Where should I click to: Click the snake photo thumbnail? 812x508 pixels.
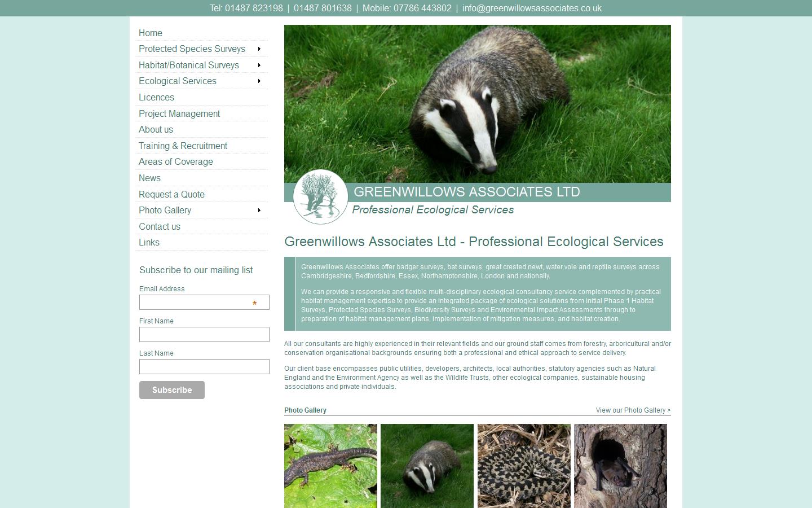(524, 466)
